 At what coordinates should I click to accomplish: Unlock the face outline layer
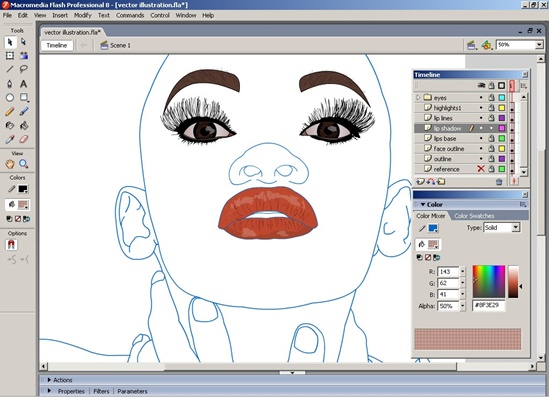(492, 148)
